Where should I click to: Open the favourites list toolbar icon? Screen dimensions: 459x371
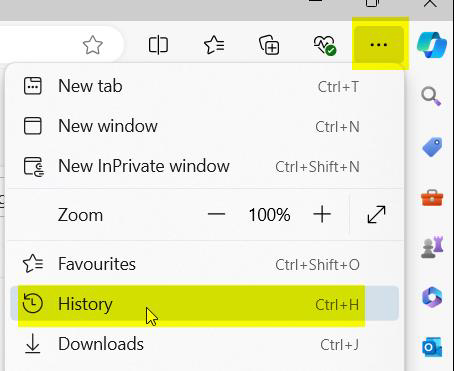(214, 45)
